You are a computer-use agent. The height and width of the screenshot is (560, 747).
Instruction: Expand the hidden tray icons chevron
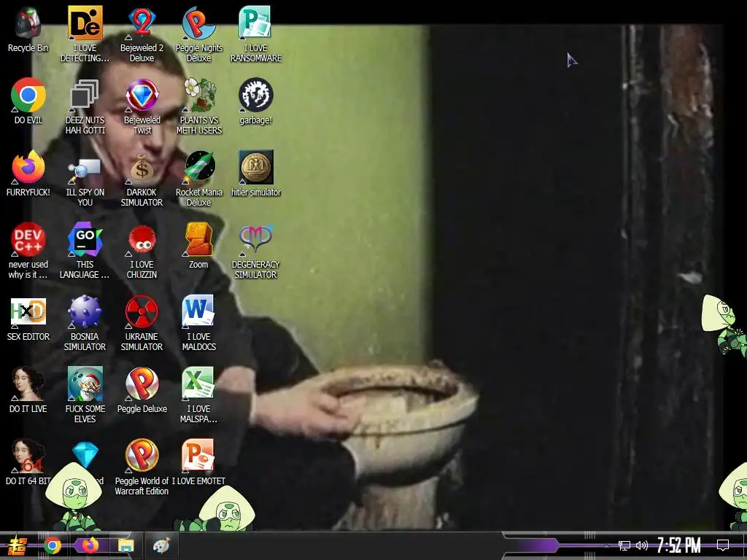pos(606,545)
